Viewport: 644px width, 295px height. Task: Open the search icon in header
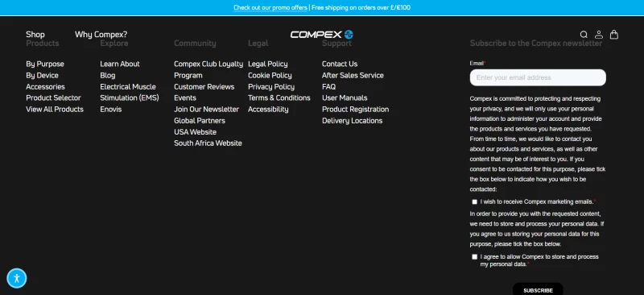coord(584,35)
